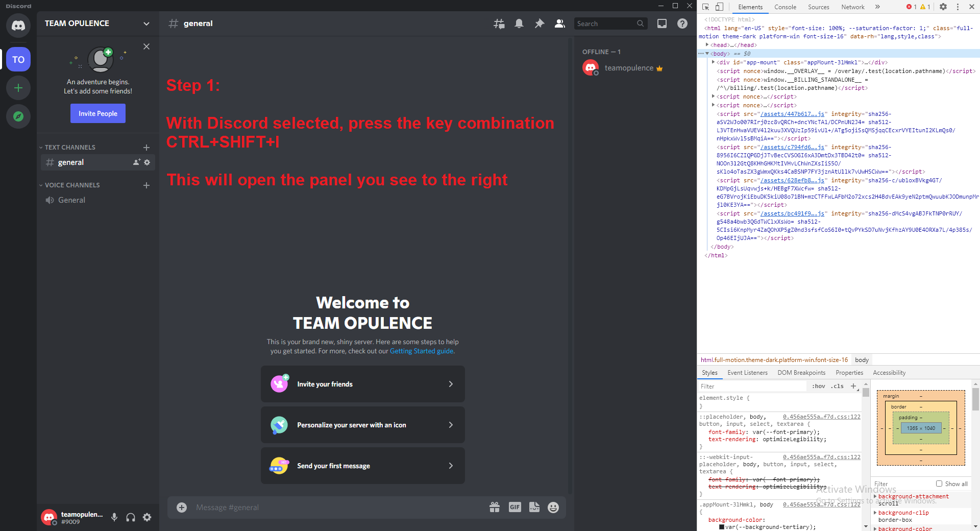The height and width of the screenshot is (531, 980).
Task: Focus the Discord Search field
Action: (x=611, y=23)
